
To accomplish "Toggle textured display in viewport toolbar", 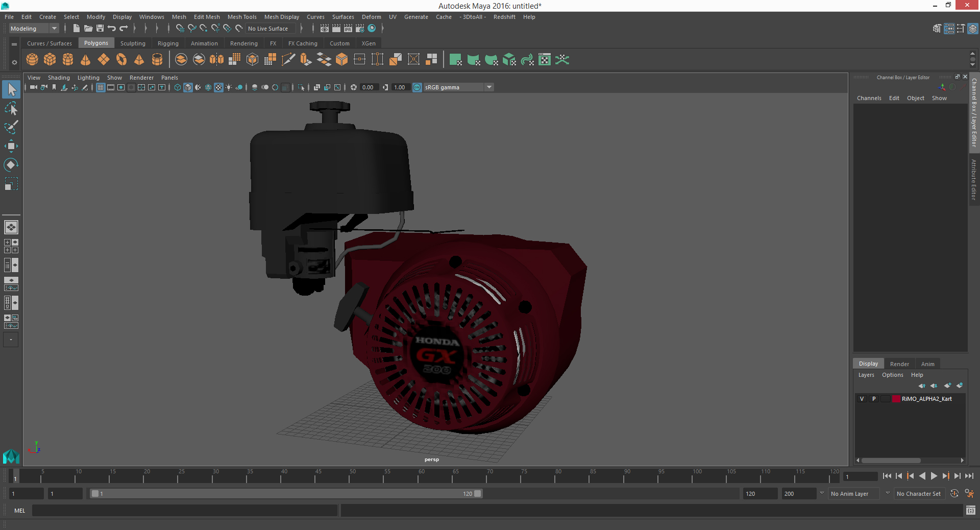I will (x=218, y=87).
